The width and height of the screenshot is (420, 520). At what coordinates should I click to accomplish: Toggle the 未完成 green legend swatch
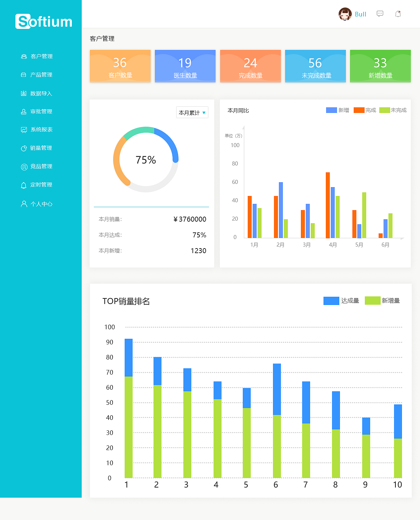click(385, 110)
